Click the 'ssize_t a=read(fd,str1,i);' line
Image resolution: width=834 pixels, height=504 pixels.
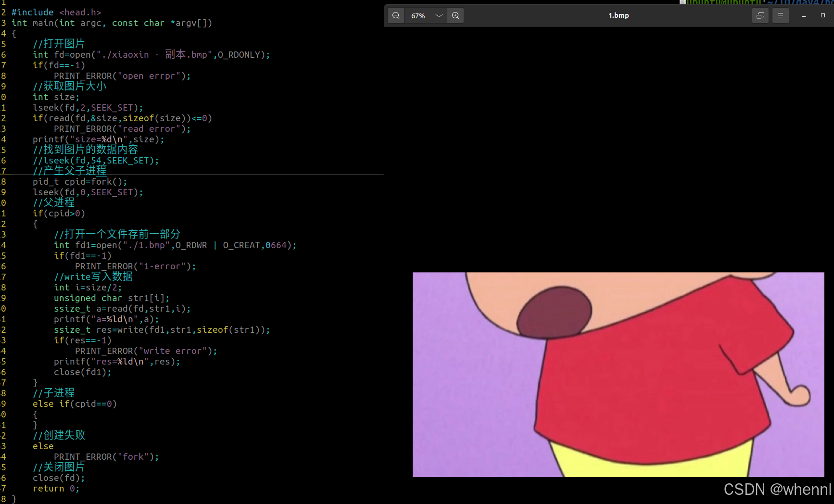point(122,308)
